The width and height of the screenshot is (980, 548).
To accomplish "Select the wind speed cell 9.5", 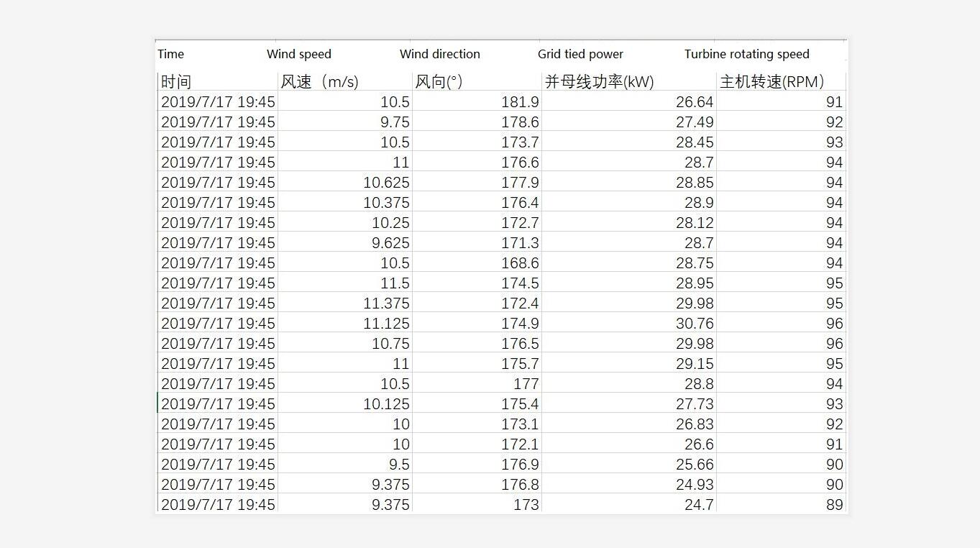I will point(344,465).
